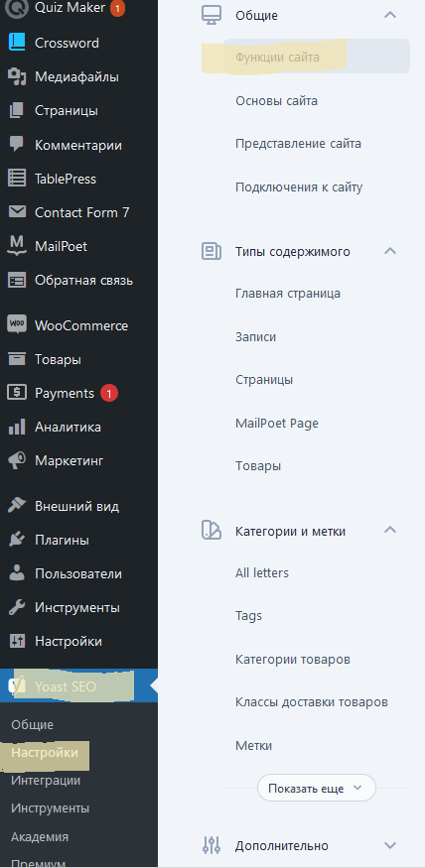The image size is (425, 868).
Task: Expand the Дополнительно section
Action: pyautogui.click(x=390, y=845)
